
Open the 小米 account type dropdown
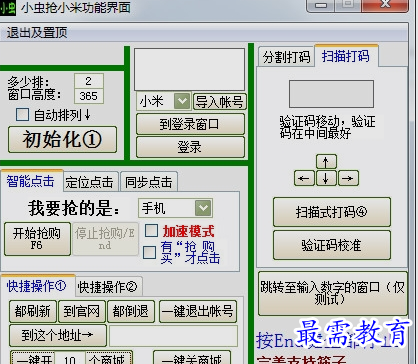pos(182,101)
